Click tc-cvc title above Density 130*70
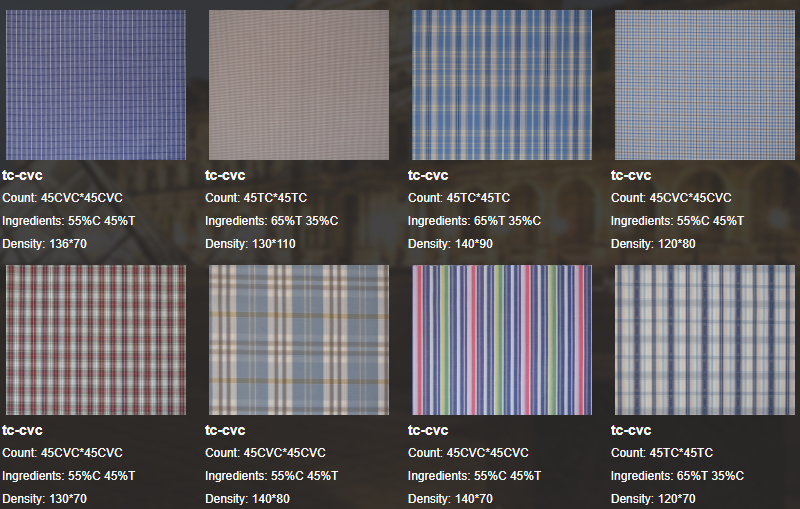The image size is (800, 509). point(22,430)
